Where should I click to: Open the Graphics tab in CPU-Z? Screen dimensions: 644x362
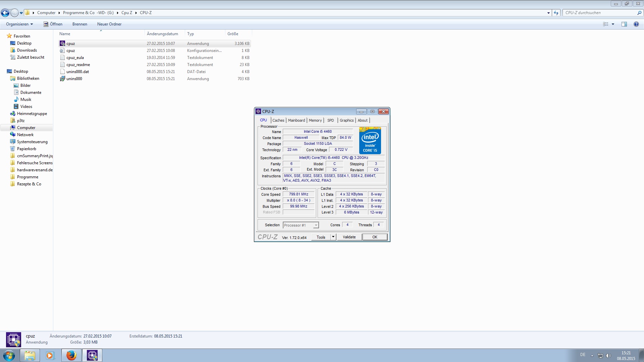[346, 120]
